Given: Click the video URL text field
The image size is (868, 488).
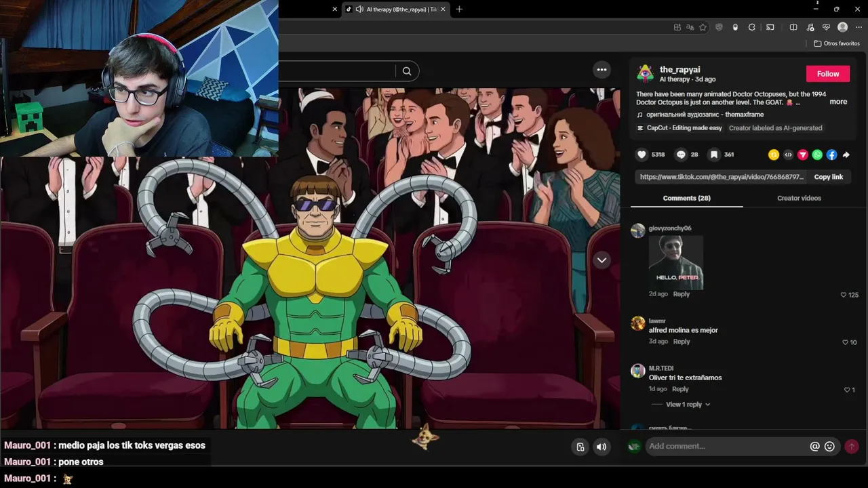Looking at the screenshot, I should 722,177.
